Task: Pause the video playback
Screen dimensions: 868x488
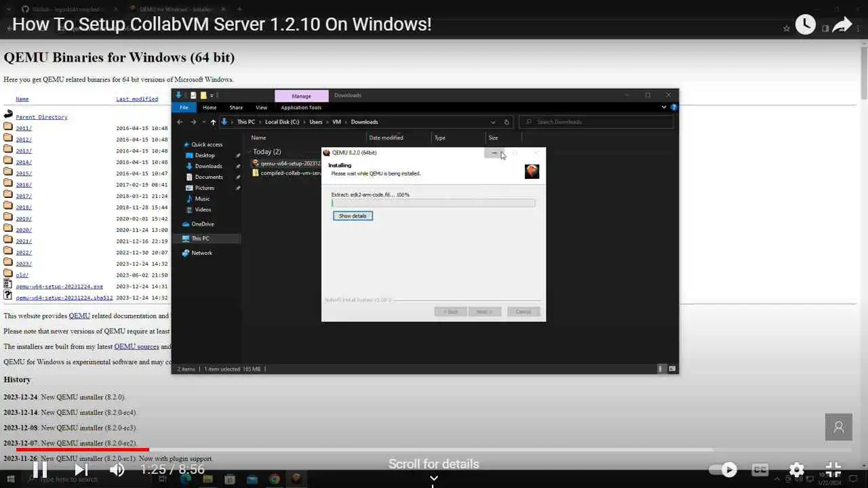Action: pos(40,469)
